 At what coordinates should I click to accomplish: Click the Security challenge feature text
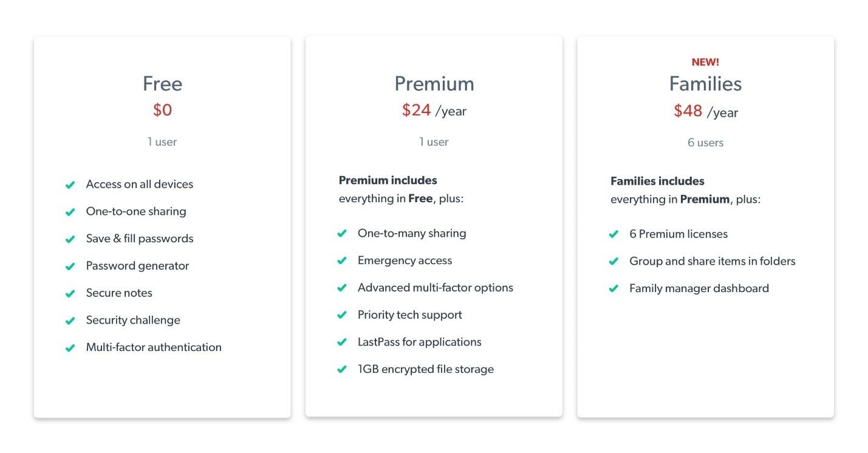133,320
